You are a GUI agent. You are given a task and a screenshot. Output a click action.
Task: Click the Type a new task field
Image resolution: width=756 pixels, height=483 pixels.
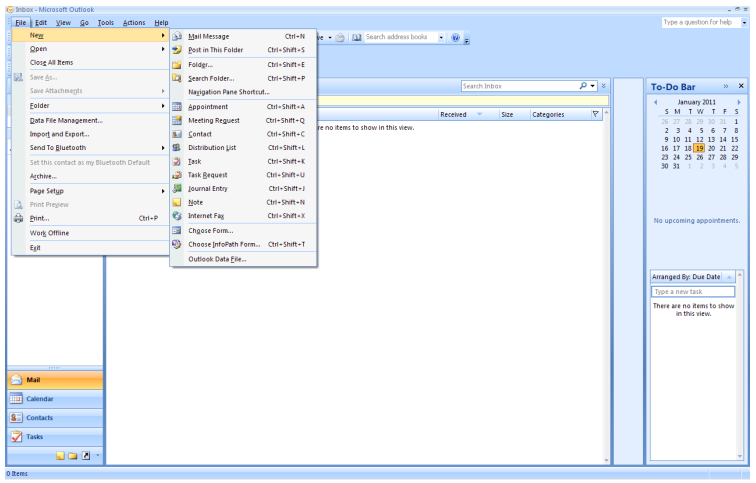[x=693, y=292]
